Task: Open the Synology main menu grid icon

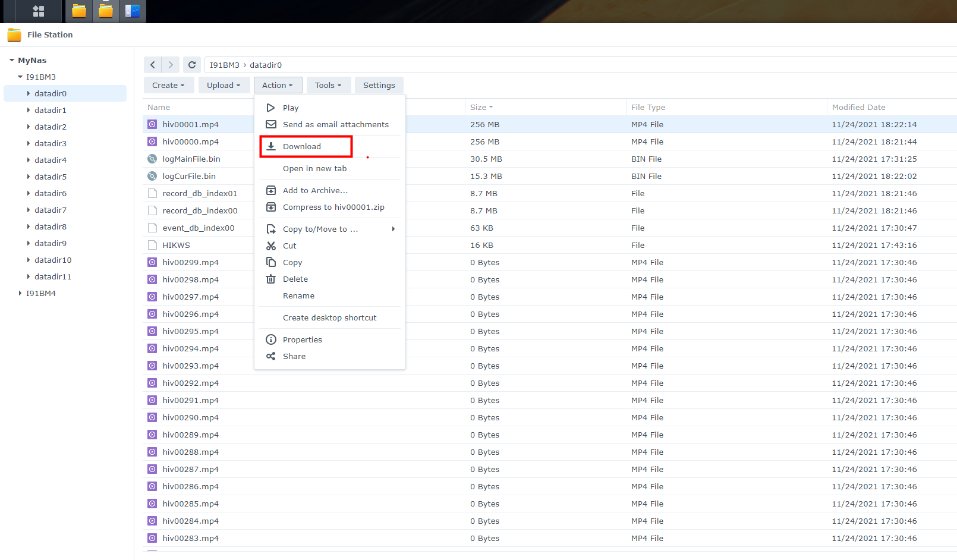Action: [39, 11]
